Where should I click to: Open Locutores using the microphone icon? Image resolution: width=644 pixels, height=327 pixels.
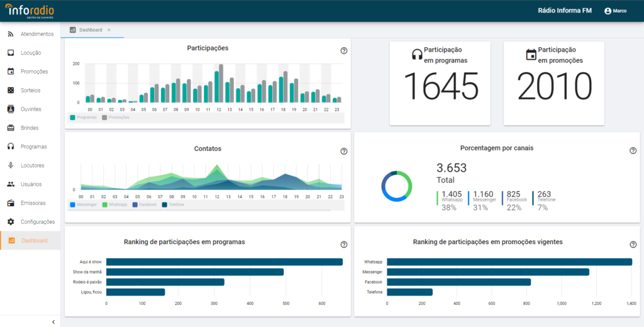point(11,165)
